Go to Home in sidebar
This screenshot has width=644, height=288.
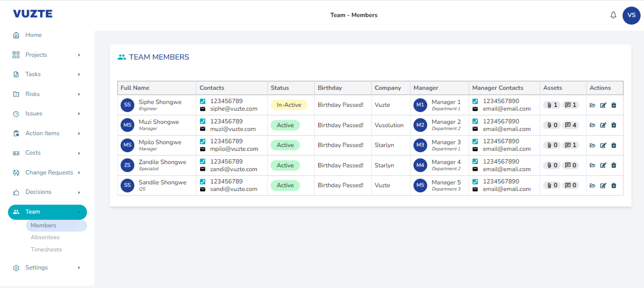pyautogui.click(x=34, y=35)
